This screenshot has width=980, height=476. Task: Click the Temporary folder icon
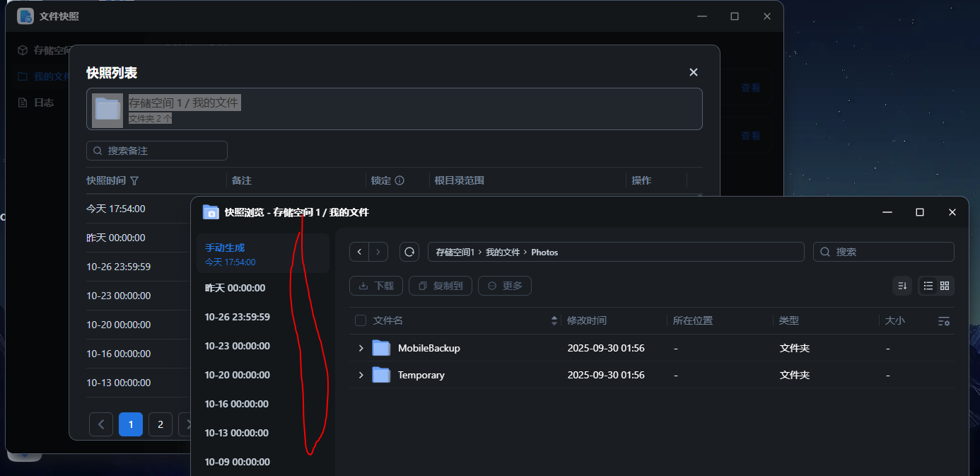pyautogui.click(x=382, y=375)
